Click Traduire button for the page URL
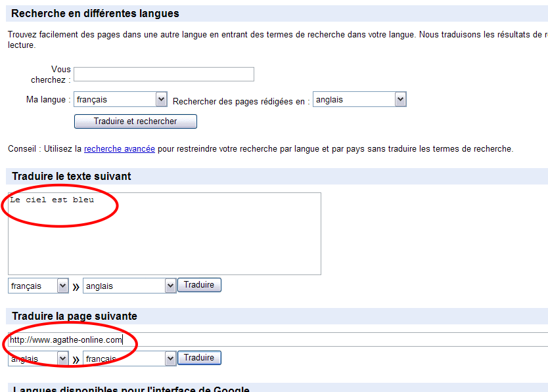The image size is (548, 392). [x=199, y=358]
